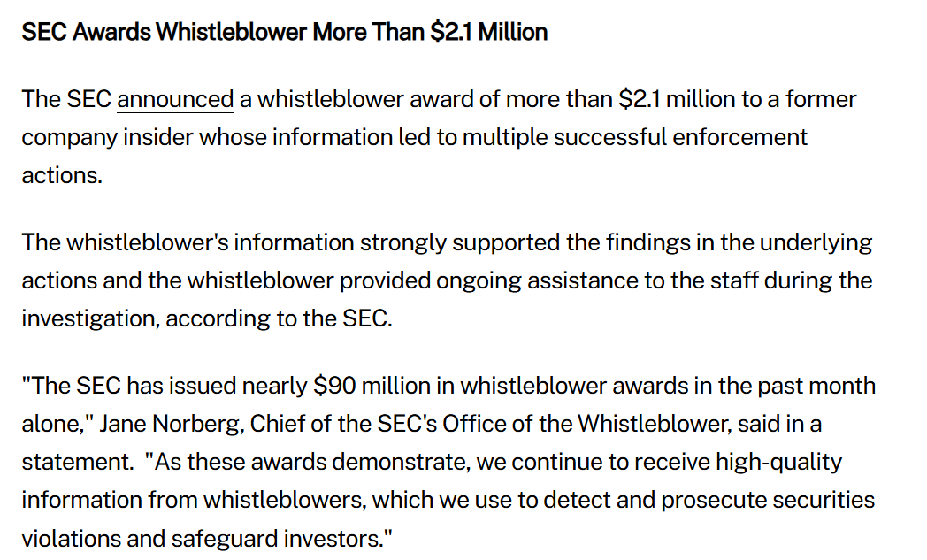Open the underlined "announced" link
This screenshot has height=560, width=927.
pyautogui.click(x=175, y=99)
